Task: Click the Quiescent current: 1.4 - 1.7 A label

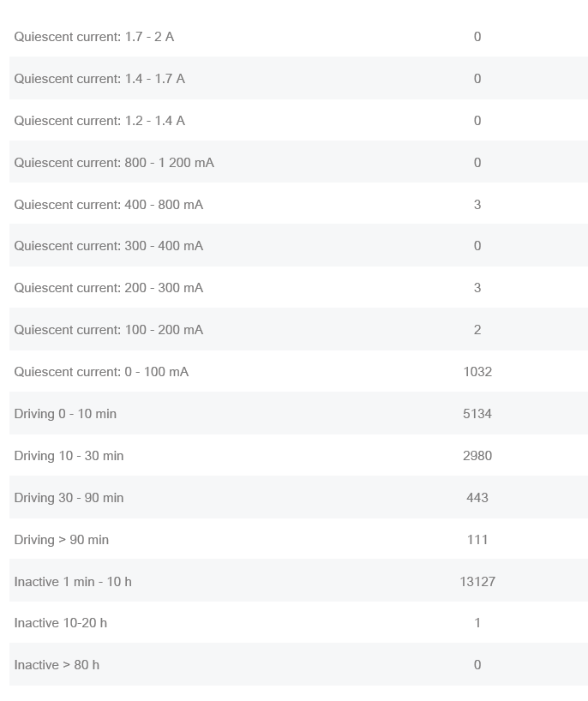Action: point(99,79)
